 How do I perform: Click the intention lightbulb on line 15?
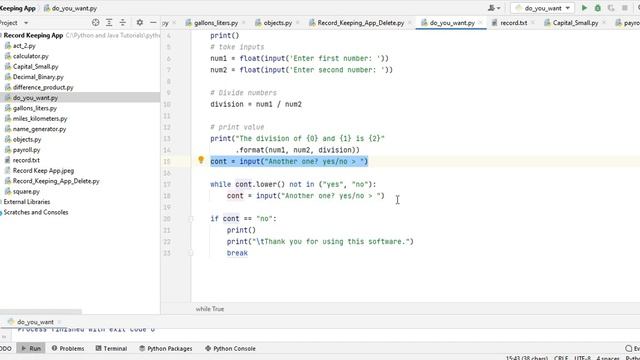[x=201, y=160]
